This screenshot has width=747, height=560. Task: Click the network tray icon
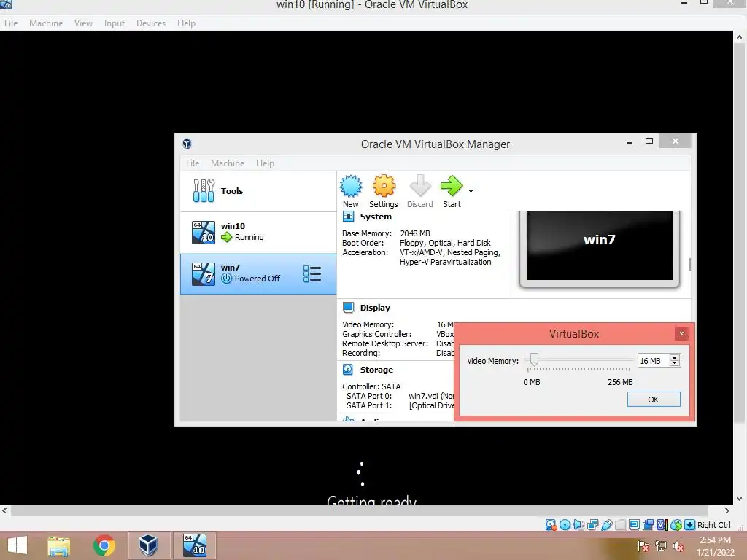pyautogui.click(x=661, y=545)
